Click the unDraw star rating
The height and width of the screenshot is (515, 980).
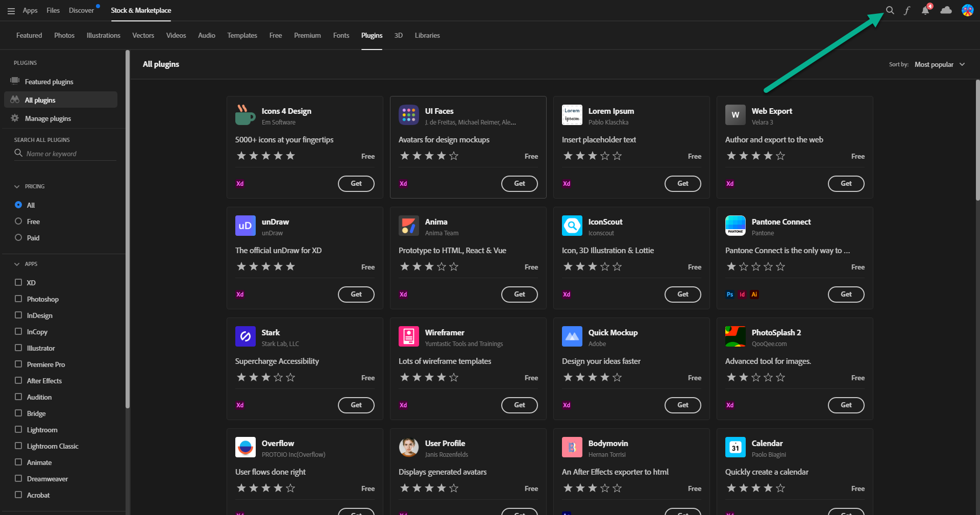tap(266, 266)
